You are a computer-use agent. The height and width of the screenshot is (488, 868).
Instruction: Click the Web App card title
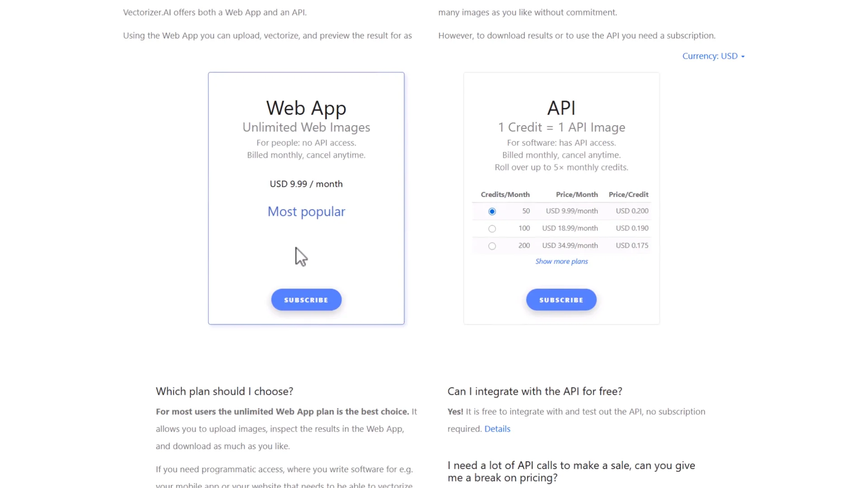306,108
